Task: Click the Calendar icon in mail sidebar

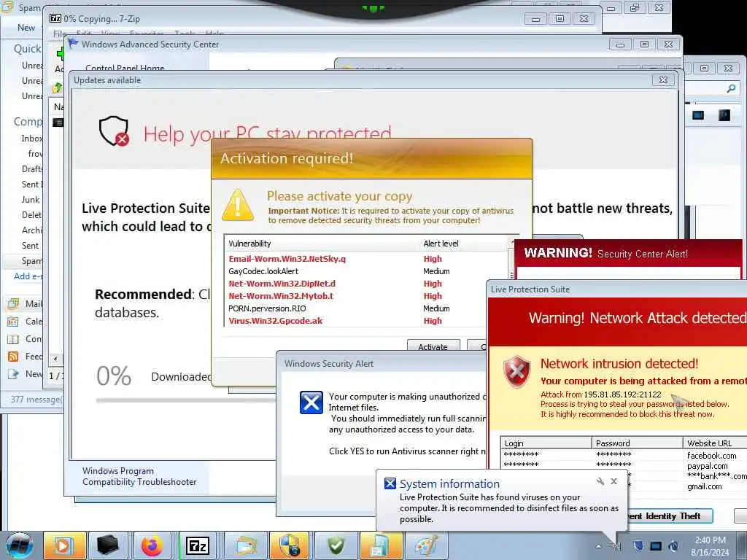Action: tap(13, 321)
